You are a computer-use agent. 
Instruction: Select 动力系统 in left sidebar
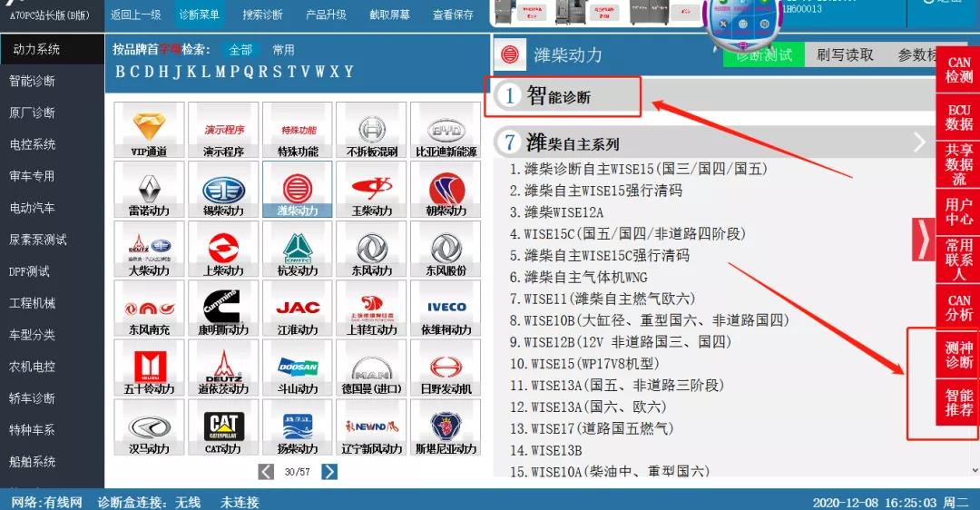tap(52, 49)
